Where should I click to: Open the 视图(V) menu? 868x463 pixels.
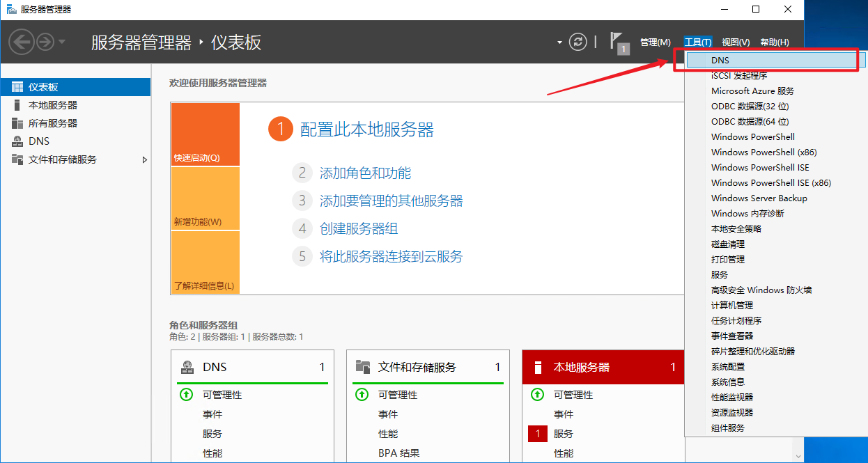pyautogui.click(x=736, y=42)
